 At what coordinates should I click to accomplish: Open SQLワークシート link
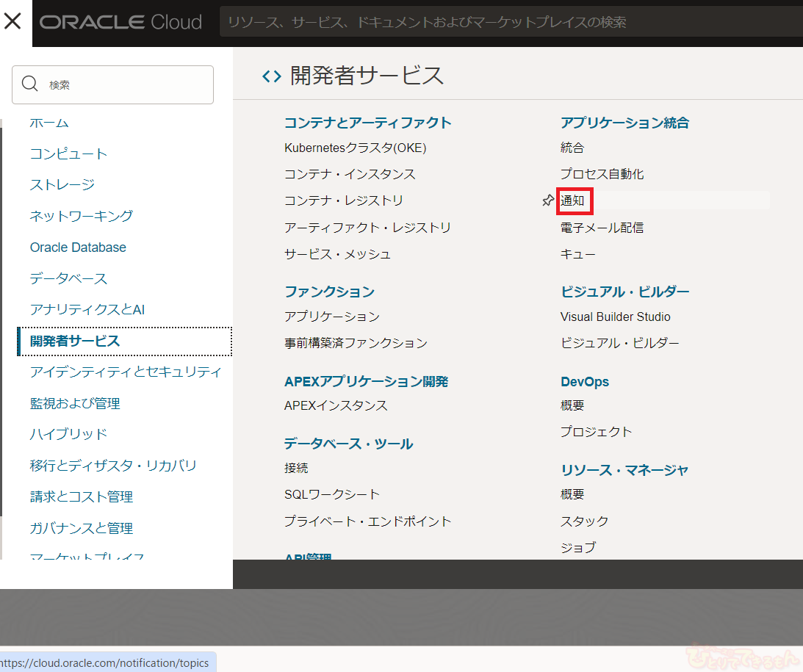pyautogui.click(x=332, y=494)
